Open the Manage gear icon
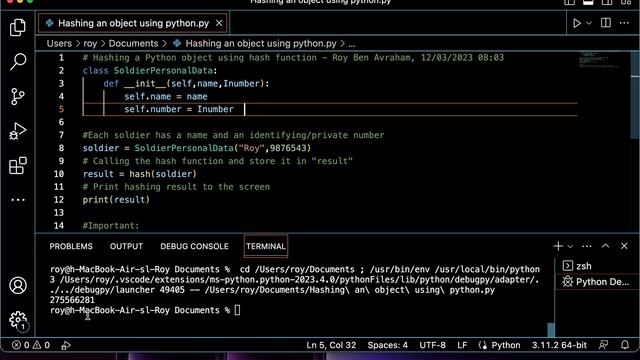 click(x=18, y=320)
